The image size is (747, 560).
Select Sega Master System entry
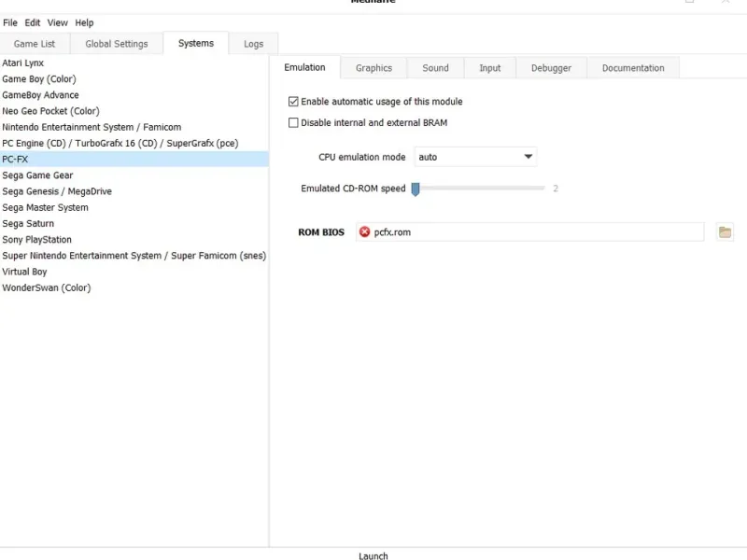[134, 207]
